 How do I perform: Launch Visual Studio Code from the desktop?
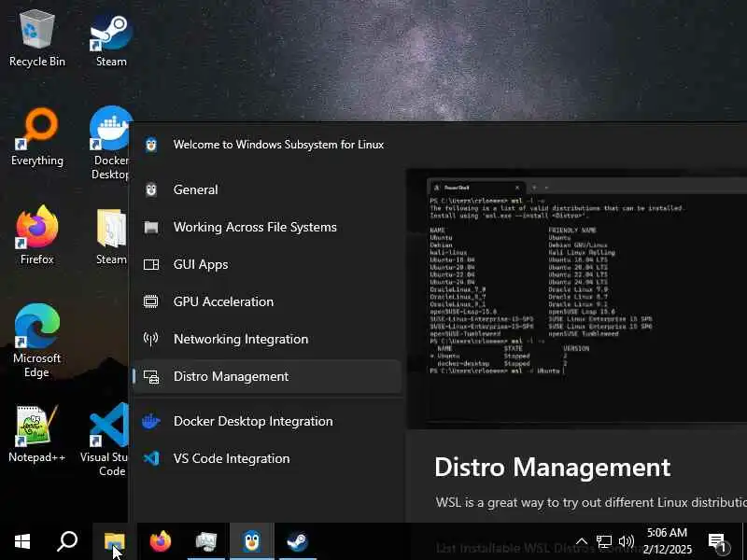pos(107,439)
